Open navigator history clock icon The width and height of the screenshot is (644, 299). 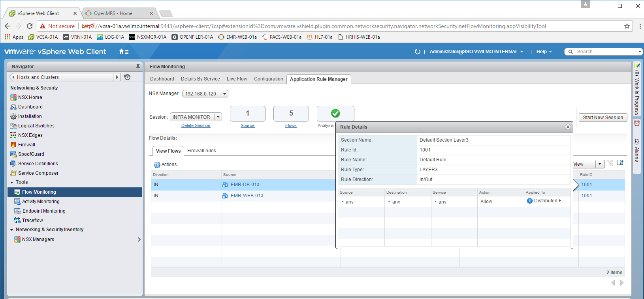pos(127,77)
